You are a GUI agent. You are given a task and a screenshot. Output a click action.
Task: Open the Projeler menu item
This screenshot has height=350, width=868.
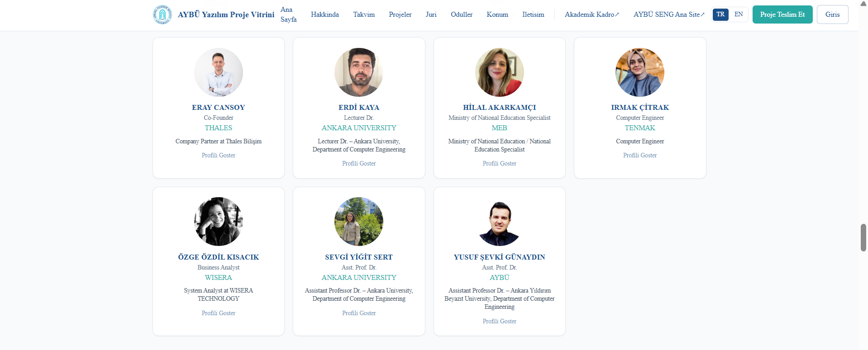tap(400, 14)
